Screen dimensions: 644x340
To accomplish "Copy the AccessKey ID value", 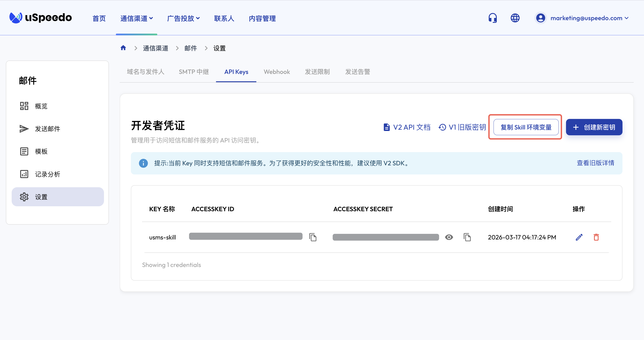I will pos(313,237).
